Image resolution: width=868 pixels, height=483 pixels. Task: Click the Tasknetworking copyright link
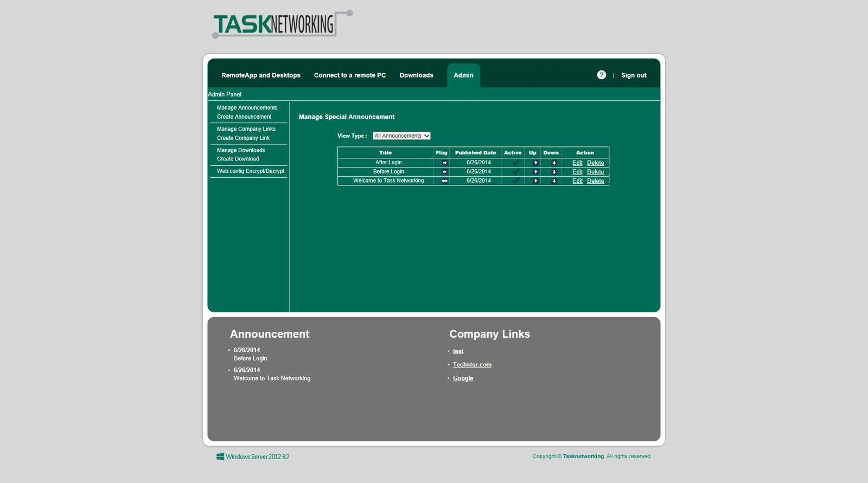click(583, 456)
